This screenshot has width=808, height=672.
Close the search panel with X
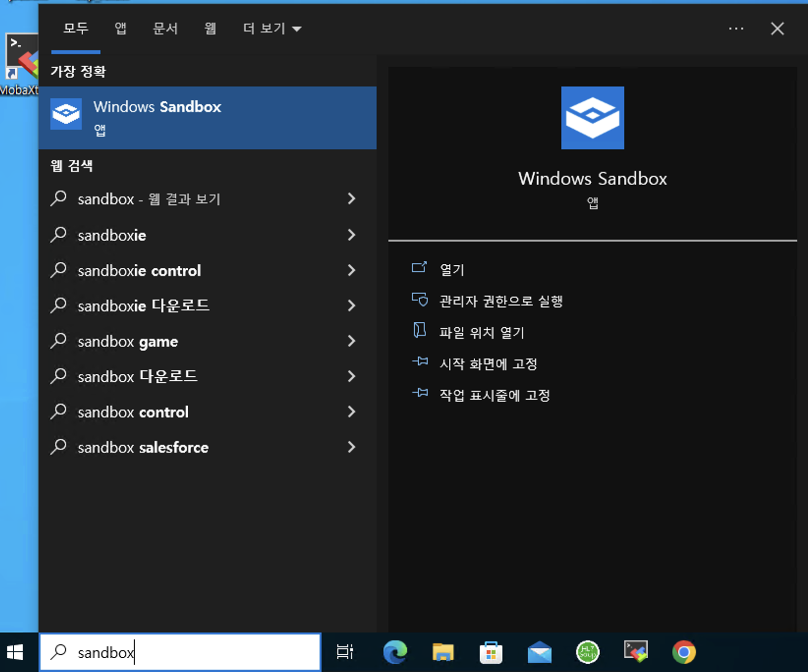pyautogui.click(x=777, y=28)
